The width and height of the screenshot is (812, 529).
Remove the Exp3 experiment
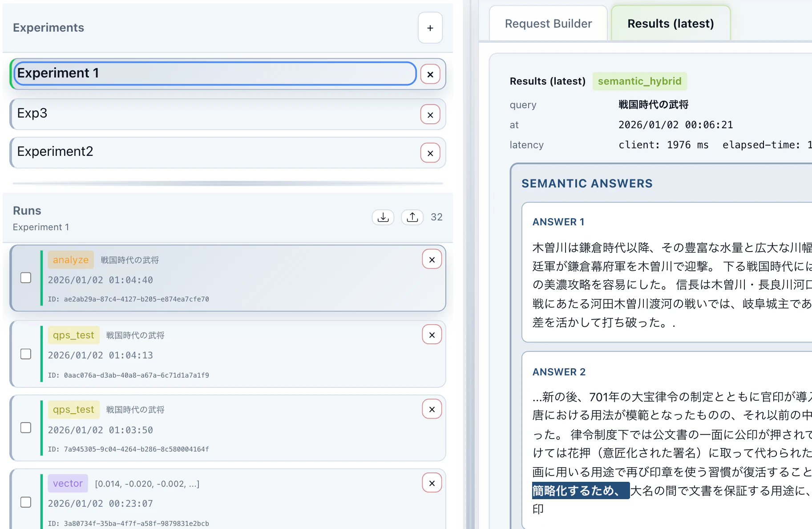coord(430,115)
